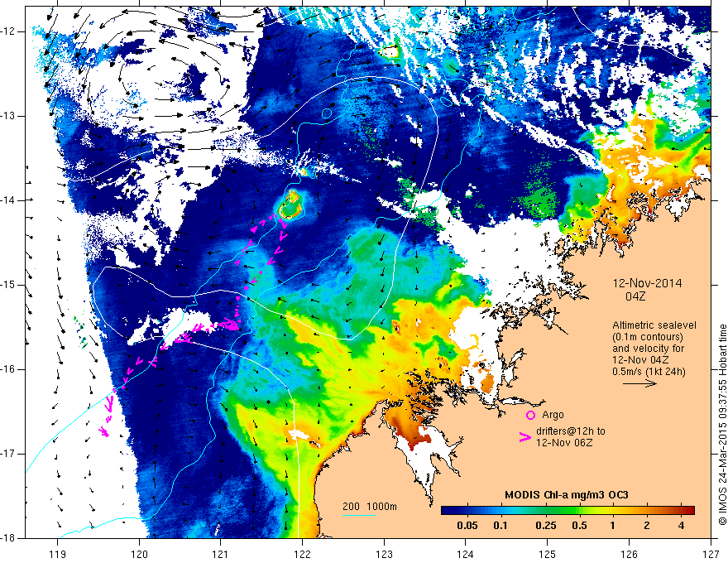
Task: Click the longitude axis label 127
Action: pos(711,554)
